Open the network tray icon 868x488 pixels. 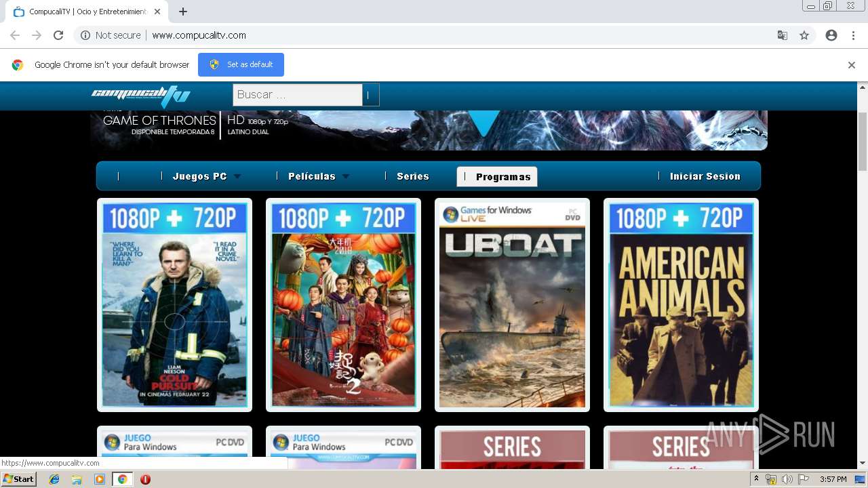click(771, 479)
